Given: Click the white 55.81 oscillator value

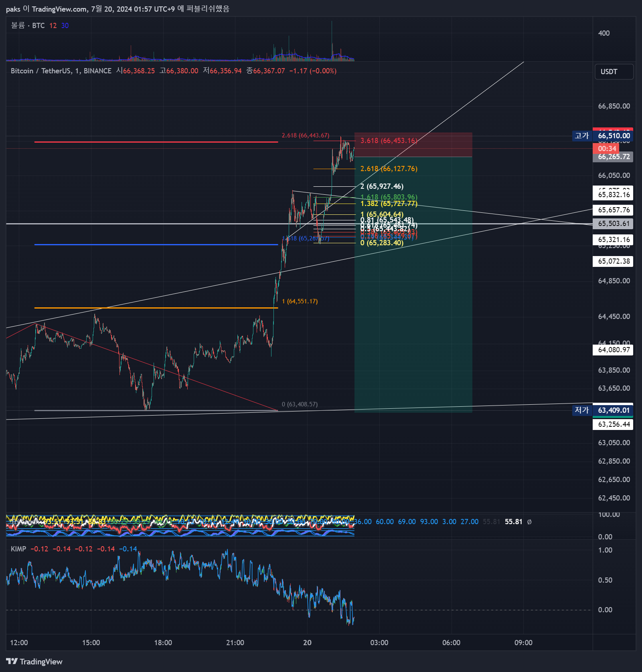Looking at the screenshot, I should coord(514,522).
